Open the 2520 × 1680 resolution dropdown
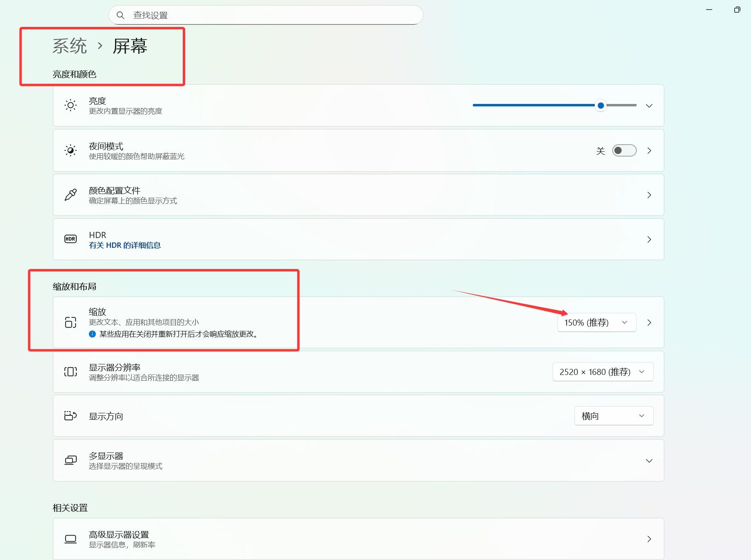Image resolution: width=751 pixels, height=560 pixels. point(603,371)
